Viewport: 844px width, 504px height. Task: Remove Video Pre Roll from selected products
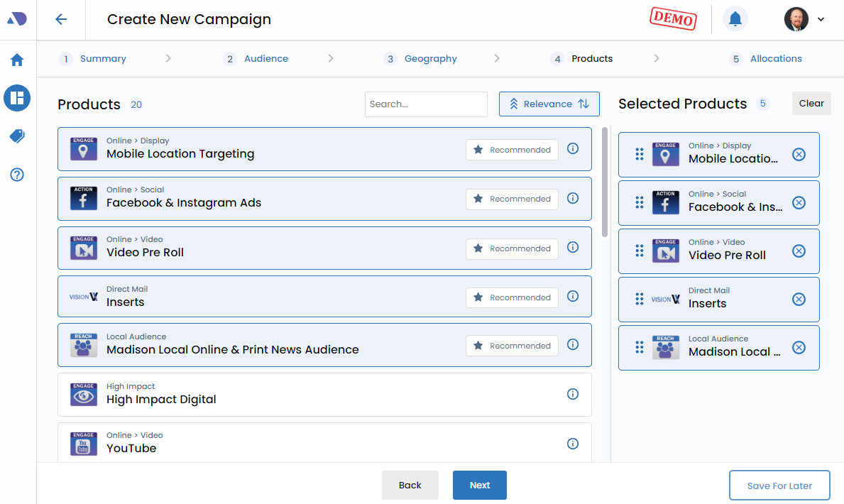[x=799, y=251]
